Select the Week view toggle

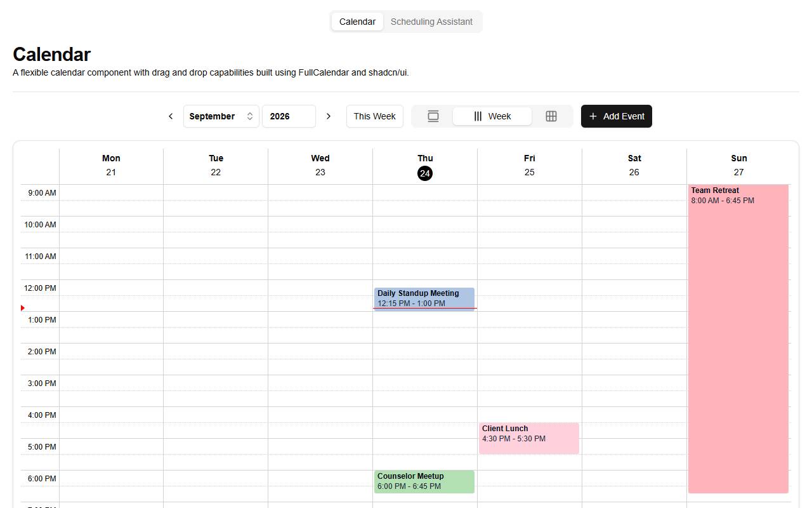492,116
